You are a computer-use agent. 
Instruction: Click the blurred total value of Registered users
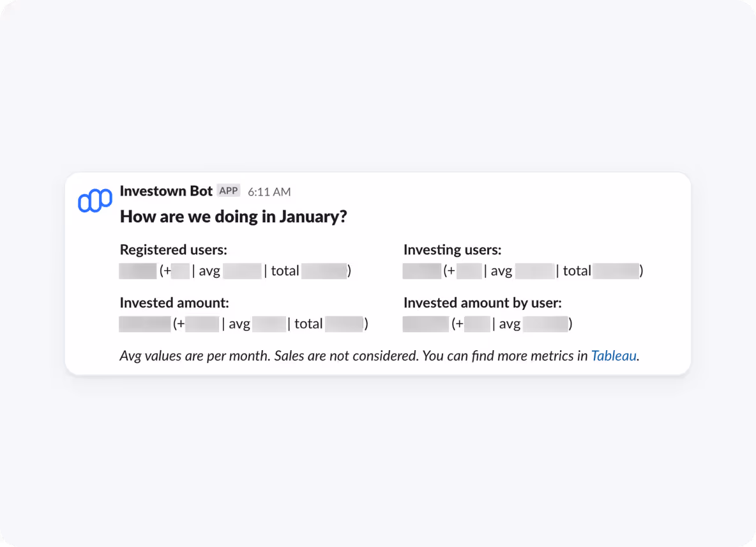324,271
